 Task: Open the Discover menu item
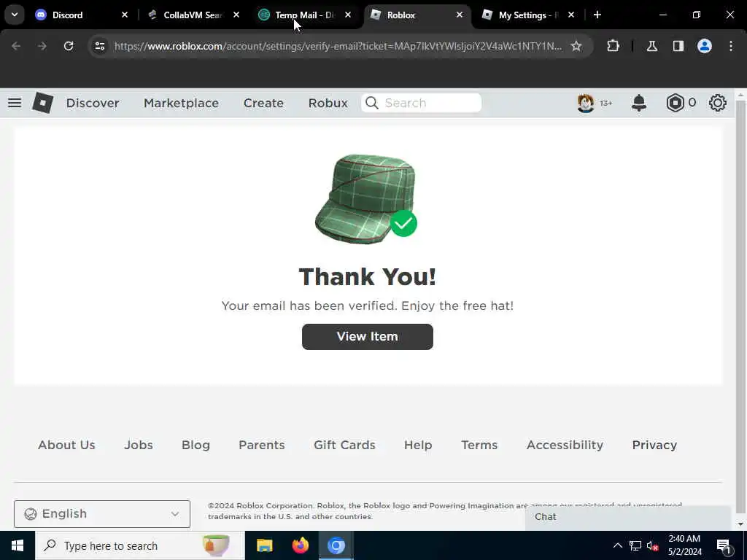[x=93, y=103]
